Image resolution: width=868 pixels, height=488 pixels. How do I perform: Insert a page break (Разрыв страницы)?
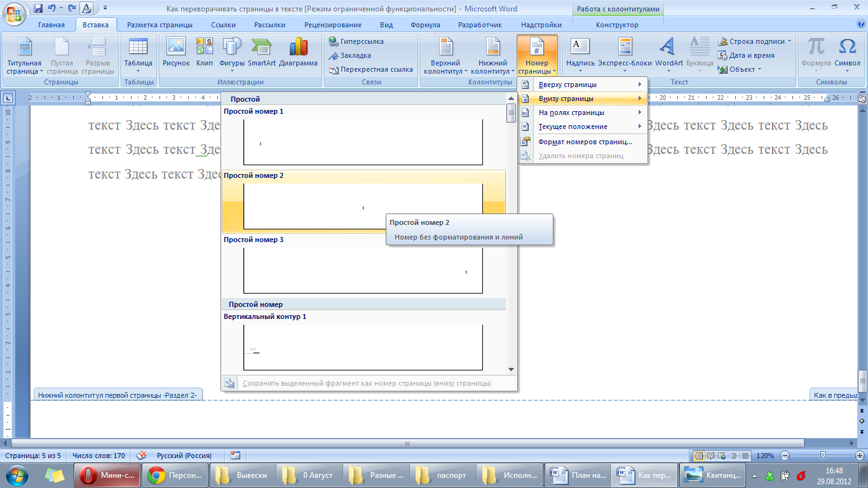pos(98,56)
